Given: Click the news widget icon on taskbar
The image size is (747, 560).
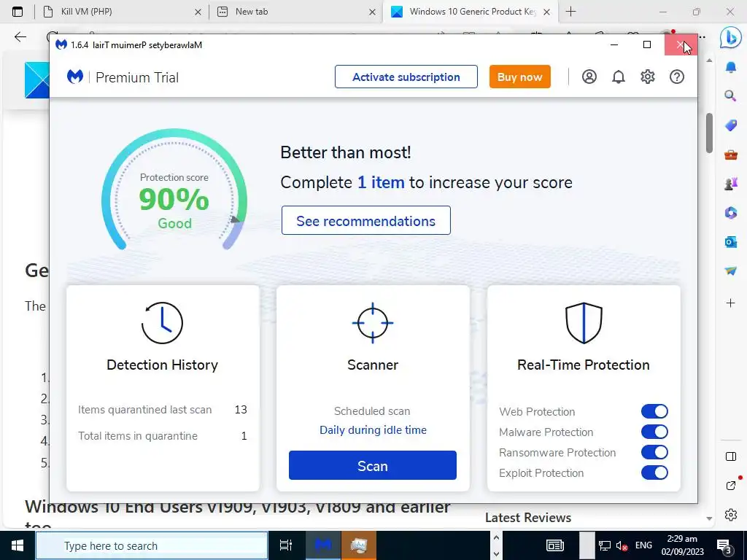Looking at the screenshot, I should point(554,545).
